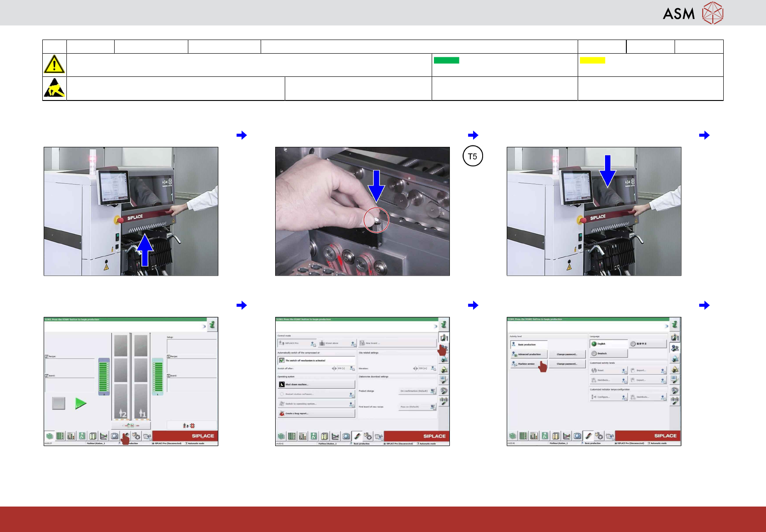This screenshot has height=532, width=766.
Task: Select the Advanced production activity level
Action: 528,354
